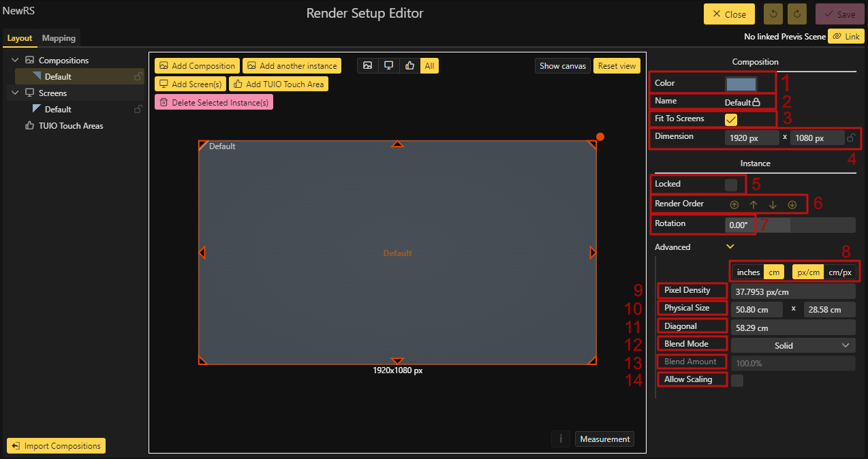Uncheck the Fit To Screens checkbox
Screen dimensions: 868x459
(x=731, y=120)
